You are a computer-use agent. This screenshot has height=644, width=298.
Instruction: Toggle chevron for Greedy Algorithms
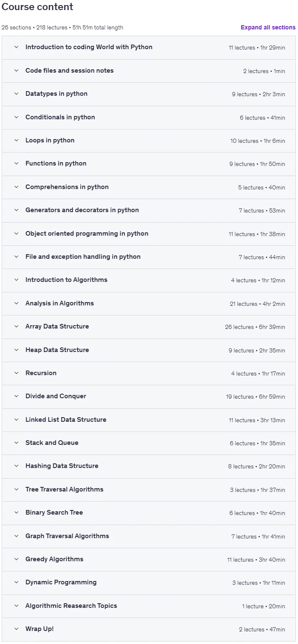(x=16, y=559)
